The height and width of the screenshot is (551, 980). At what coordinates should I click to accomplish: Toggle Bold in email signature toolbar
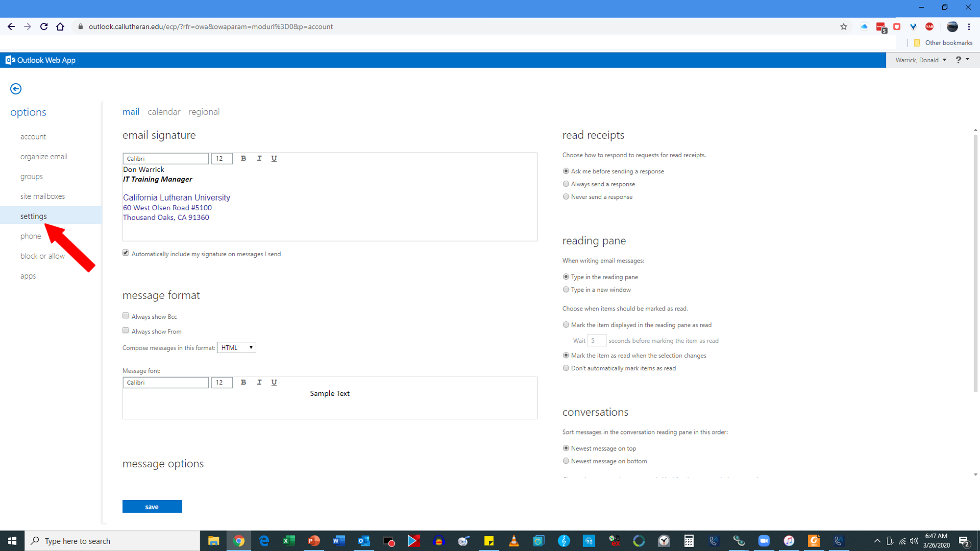coord(244,158)
